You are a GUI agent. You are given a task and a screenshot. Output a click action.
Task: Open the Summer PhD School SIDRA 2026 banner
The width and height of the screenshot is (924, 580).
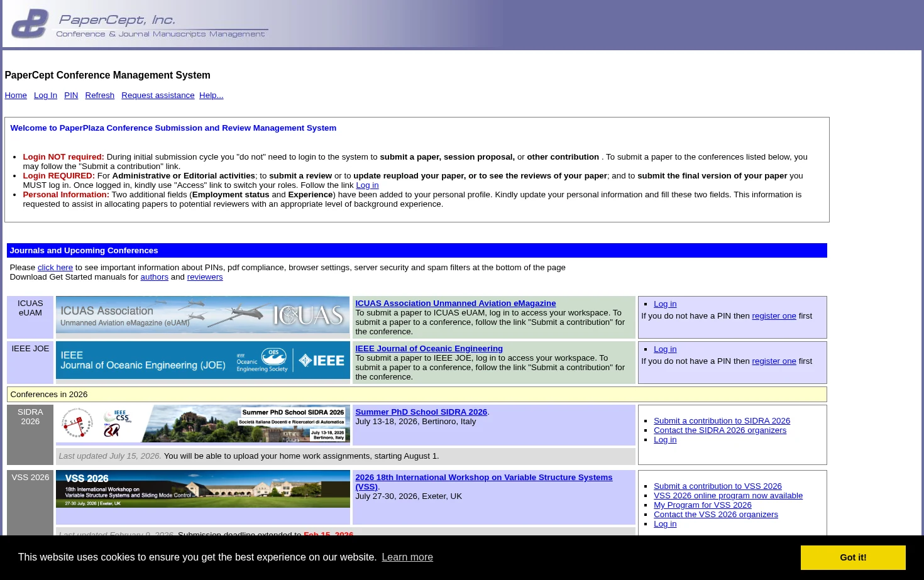tap(202, 424)
